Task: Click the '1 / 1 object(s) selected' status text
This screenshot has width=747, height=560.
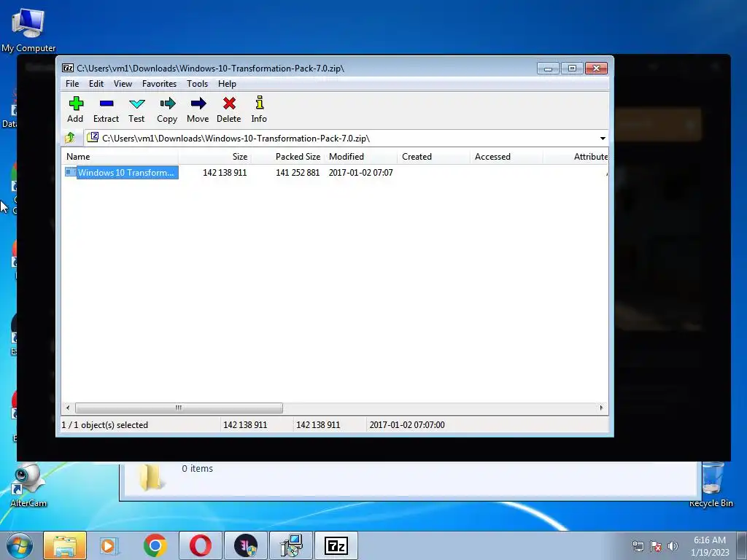Action: [x=105, y=425]
